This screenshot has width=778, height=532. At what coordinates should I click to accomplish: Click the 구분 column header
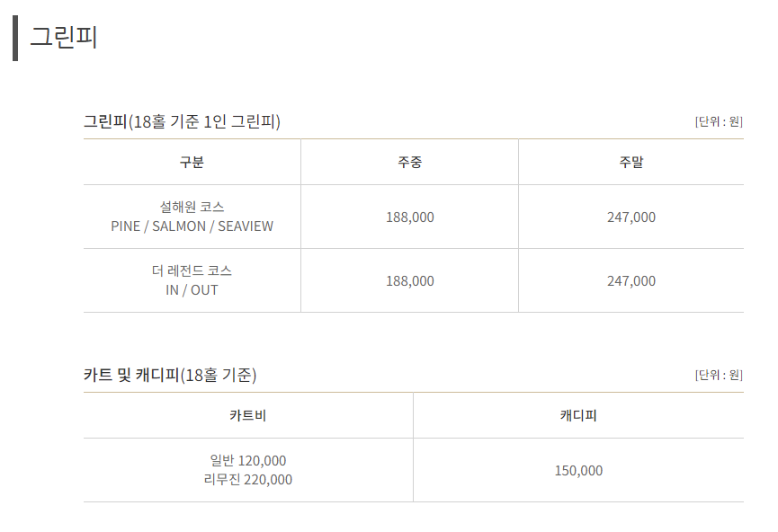(192, 162)
